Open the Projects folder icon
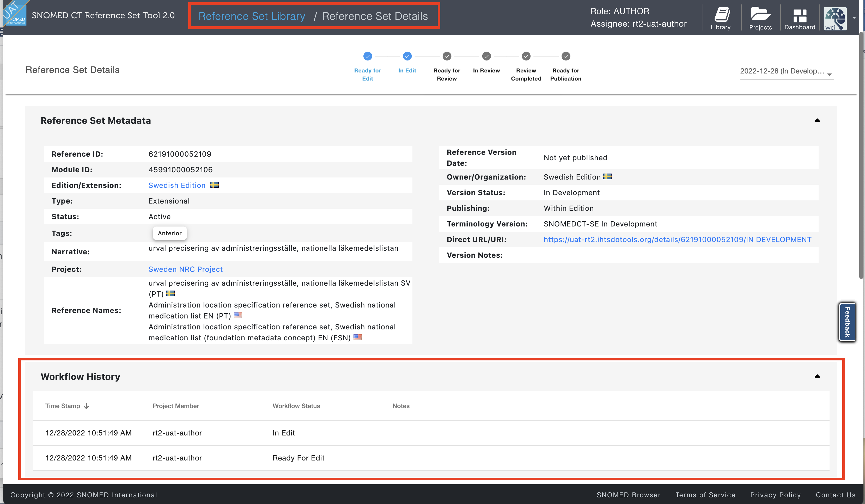 click(x=760, y=18)
